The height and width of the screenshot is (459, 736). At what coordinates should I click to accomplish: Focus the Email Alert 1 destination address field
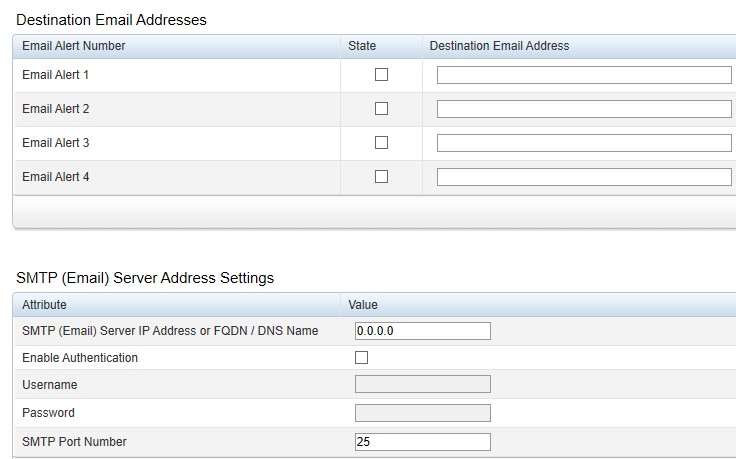(x=584, y=75)
